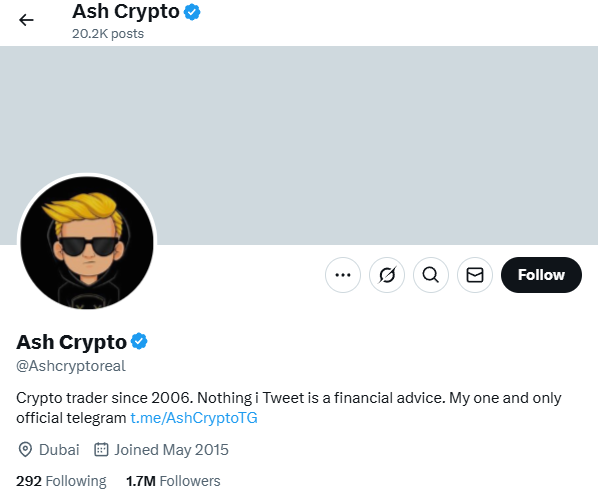This screenshot has height=502, width=598.
Task: Click the Joined May 2015 text
Action: tap(172, 450)
